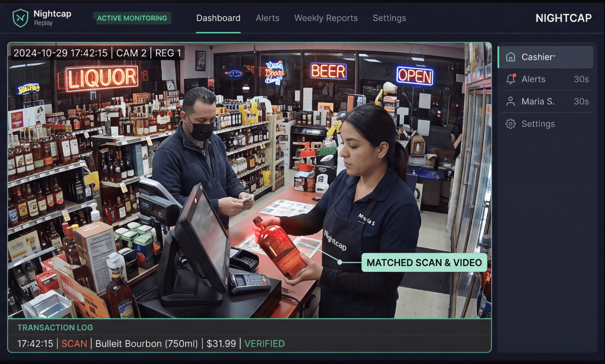Click the bell icon beside Alerts
The height and width of the screenshot is (364, 605).
tap(511, 79)
